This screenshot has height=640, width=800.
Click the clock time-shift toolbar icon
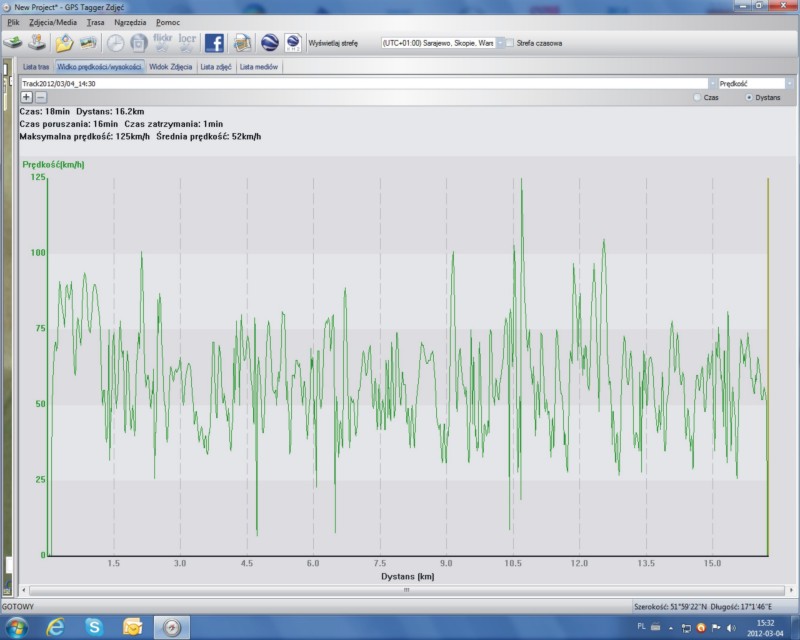[x=115, y=43]
